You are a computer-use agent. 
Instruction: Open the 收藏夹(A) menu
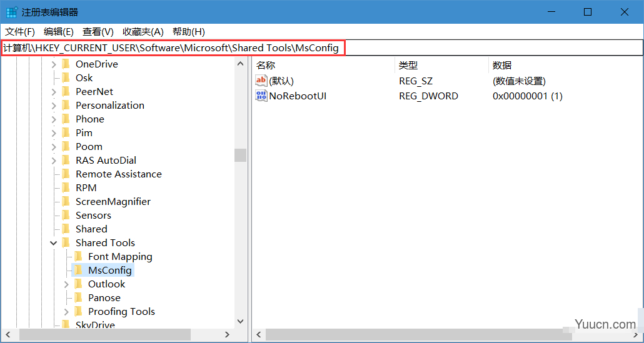point(143,32)
